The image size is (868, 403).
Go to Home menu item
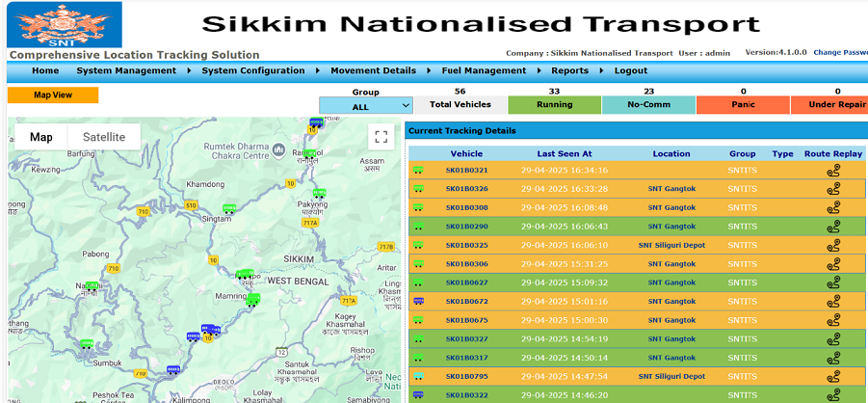pos(45,70)
